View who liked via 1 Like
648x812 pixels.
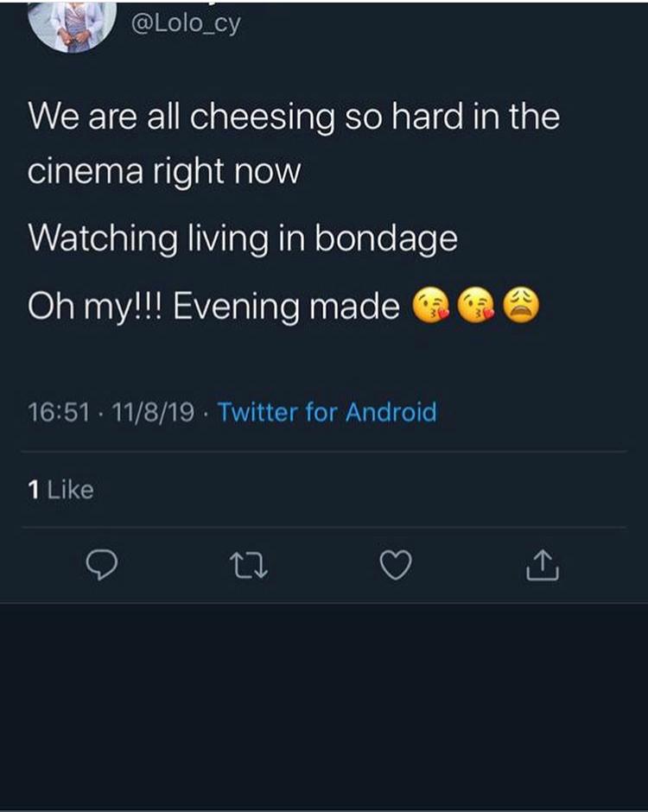(x=60, y=490)
